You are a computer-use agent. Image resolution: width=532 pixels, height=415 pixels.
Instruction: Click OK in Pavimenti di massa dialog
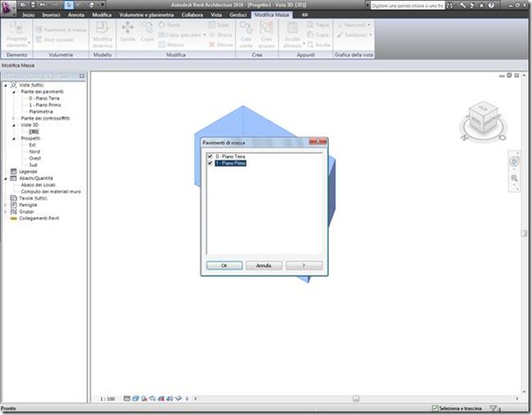tap(224, 265)
